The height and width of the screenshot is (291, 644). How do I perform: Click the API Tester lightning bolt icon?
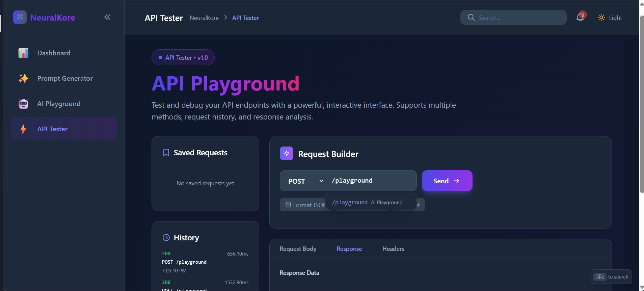(23, 129)
